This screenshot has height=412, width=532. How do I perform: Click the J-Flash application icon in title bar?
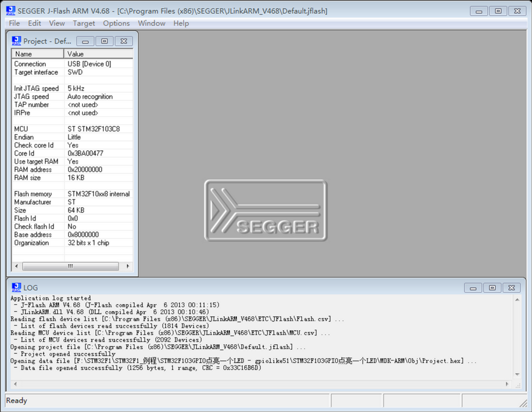10,10
